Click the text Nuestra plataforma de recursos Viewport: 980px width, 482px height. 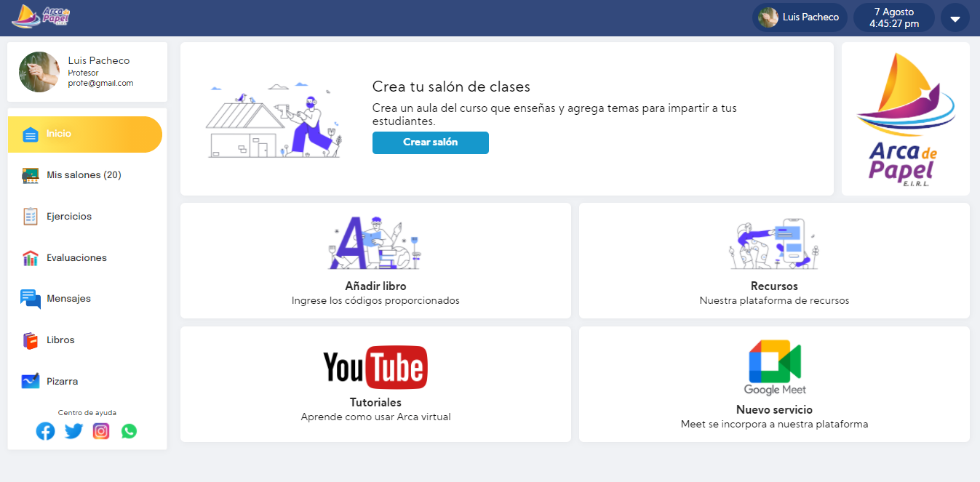click(x=774, y=300)
